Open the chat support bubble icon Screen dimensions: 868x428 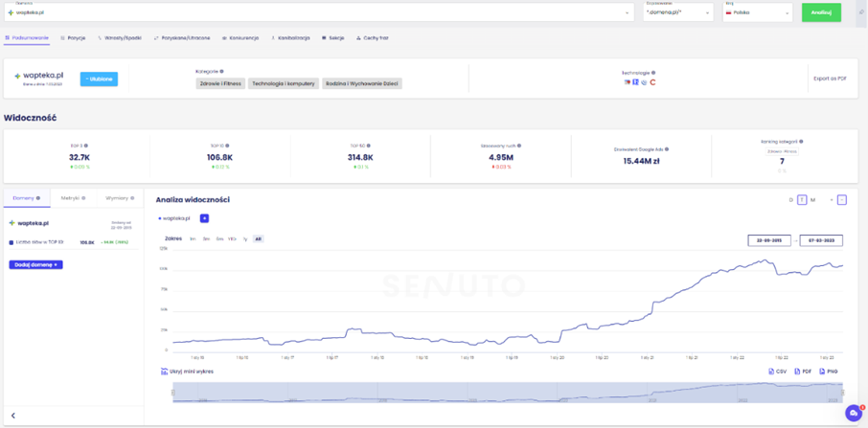pyautogui.click(x=853, y=412)
